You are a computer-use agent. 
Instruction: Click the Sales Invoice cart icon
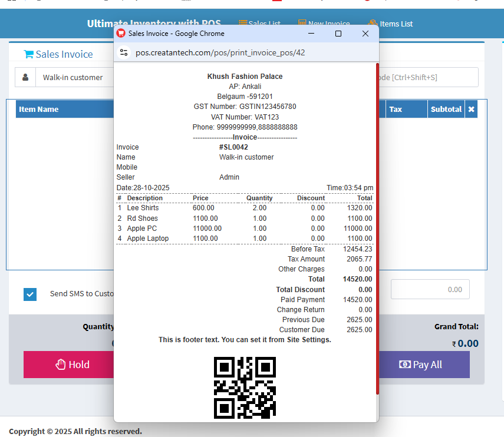28,54
